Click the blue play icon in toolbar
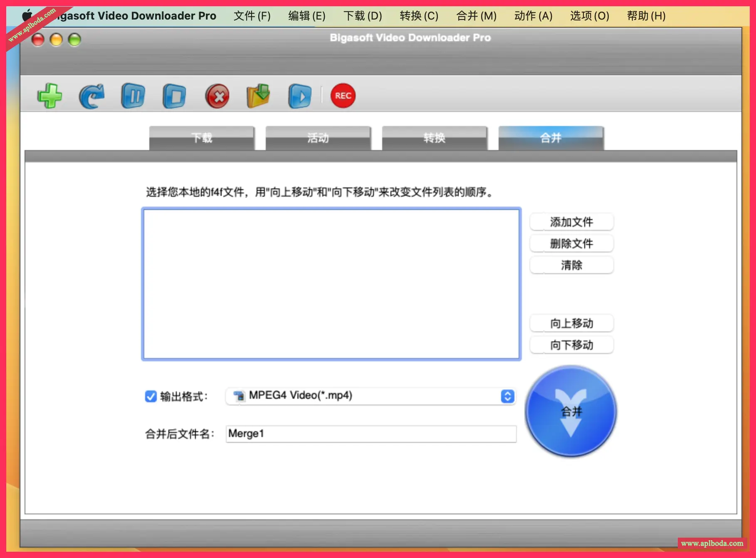This screenshot has width=756, height=558. [x=300, y=96]
